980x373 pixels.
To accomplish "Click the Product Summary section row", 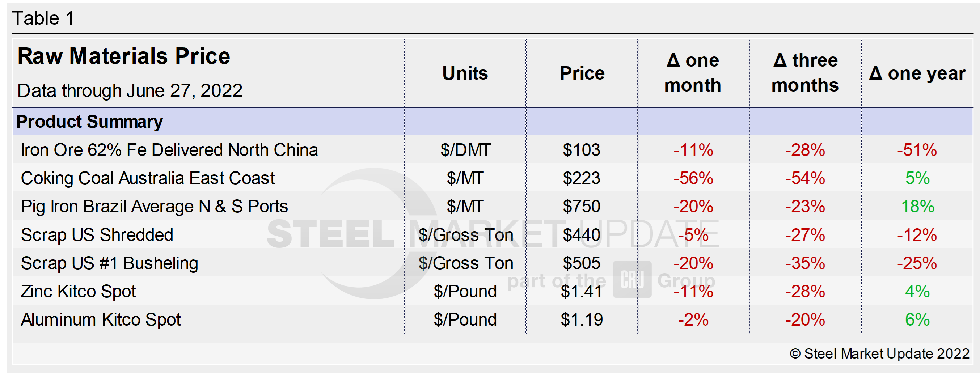I will 90,122.
